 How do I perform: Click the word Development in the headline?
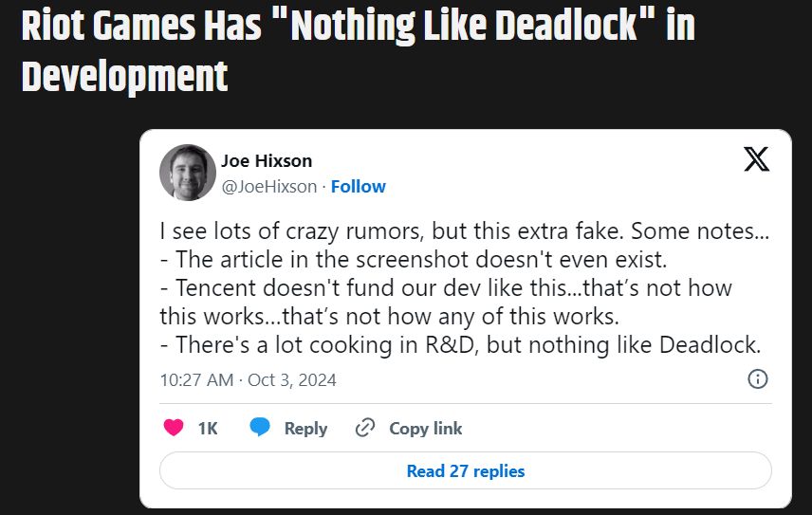pos(124,76)
